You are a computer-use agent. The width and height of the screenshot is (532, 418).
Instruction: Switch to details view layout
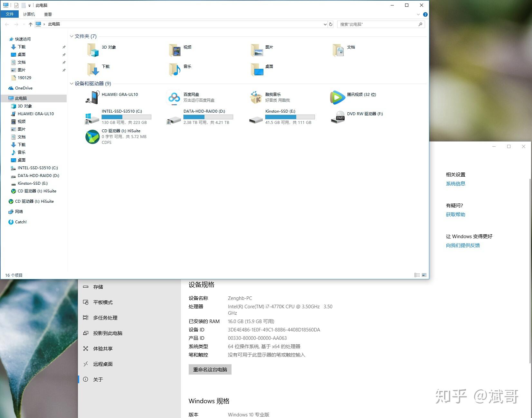[x=417, y=275]
